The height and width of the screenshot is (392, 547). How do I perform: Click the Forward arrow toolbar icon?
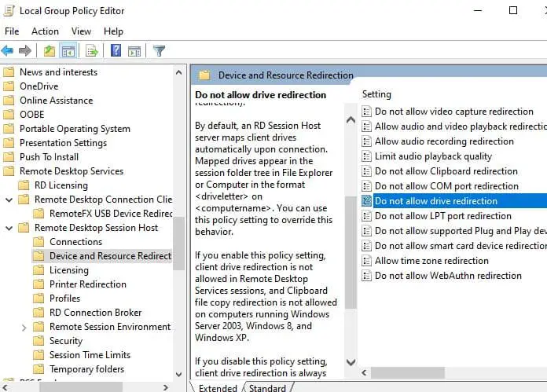(25, 51)
